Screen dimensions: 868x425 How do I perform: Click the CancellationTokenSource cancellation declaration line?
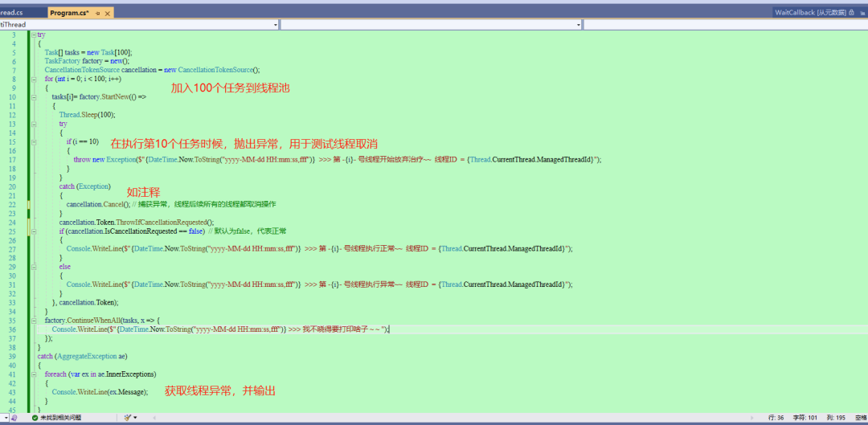point(152,70)
